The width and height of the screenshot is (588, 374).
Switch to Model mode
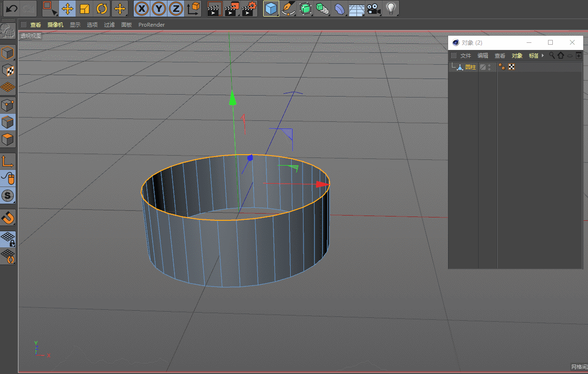pyautogui.click(x=8, y=53)
